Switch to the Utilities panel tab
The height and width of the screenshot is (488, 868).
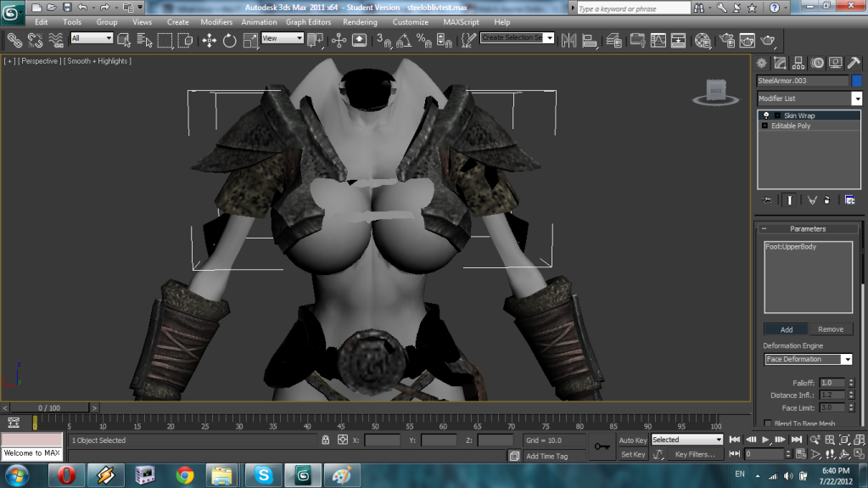[854, 63]
